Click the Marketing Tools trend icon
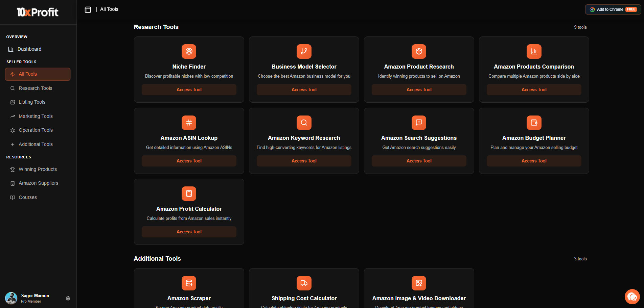The height and width of the screenshot is (308, 644). (x=13, y=117)
